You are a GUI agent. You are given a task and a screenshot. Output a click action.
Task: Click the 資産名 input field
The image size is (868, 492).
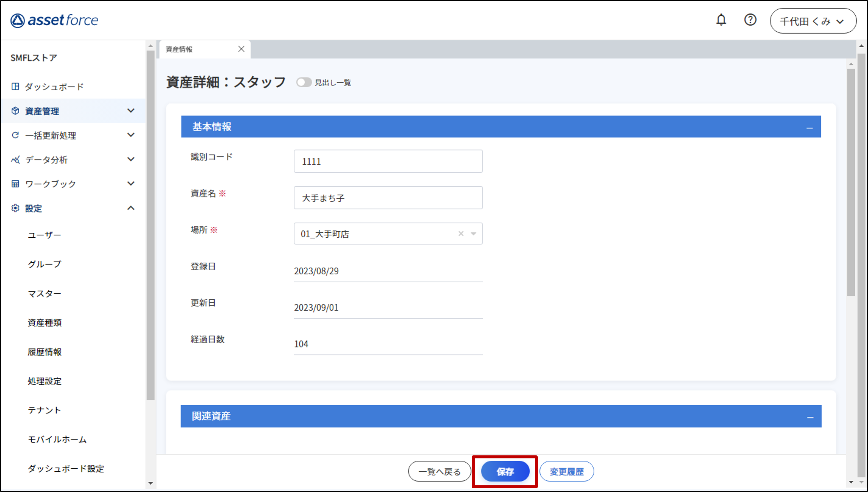[388, 198]
